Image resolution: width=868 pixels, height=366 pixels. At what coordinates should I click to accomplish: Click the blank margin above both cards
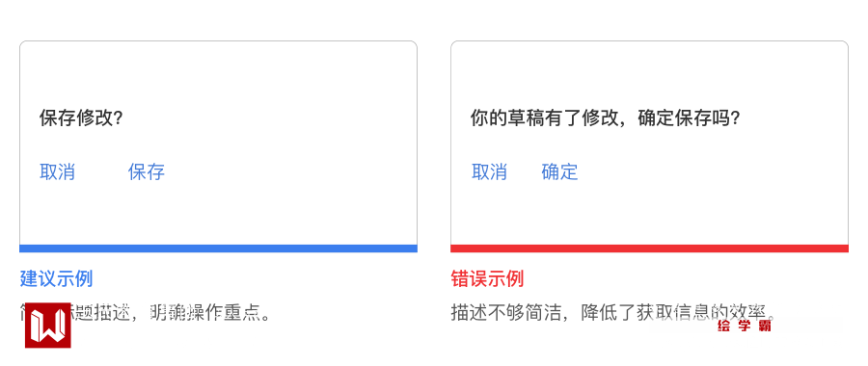coord(434,19)
